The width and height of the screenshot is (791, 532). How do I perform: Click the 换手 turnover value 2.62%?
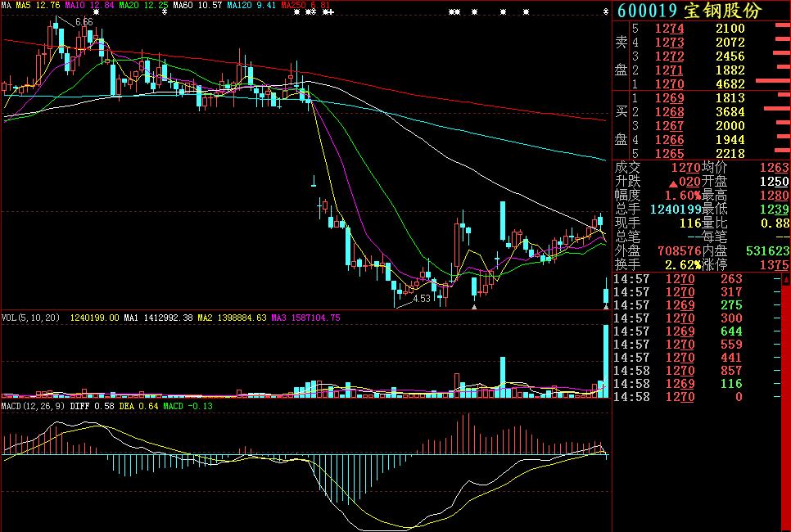[x=683, y=264]
